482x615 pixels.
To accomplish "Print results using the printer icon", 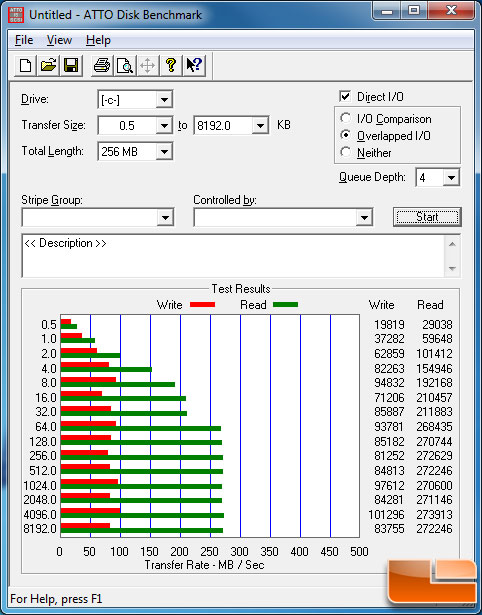I will (102, 65).
